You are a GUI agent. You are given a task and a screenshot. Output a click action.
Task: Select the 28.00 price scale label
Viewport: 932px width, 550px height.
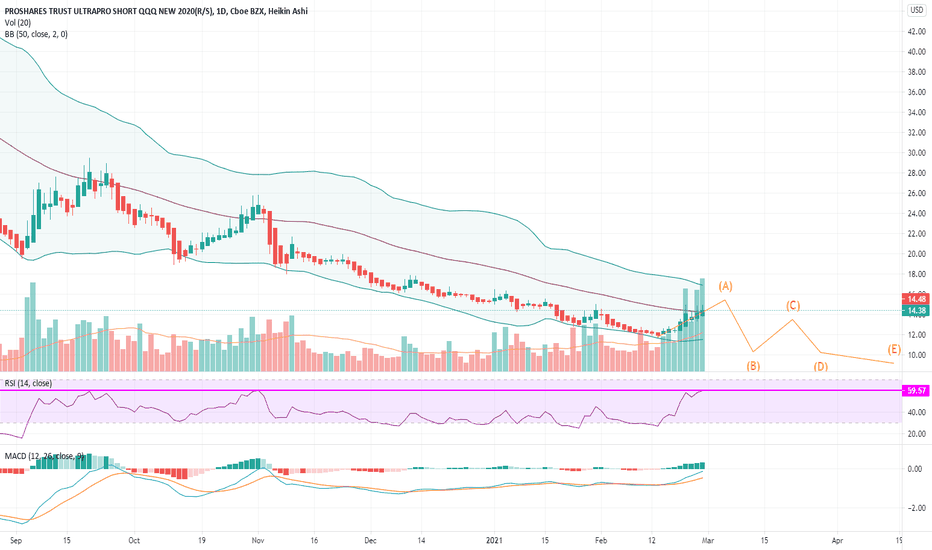[x=917, y=173]
